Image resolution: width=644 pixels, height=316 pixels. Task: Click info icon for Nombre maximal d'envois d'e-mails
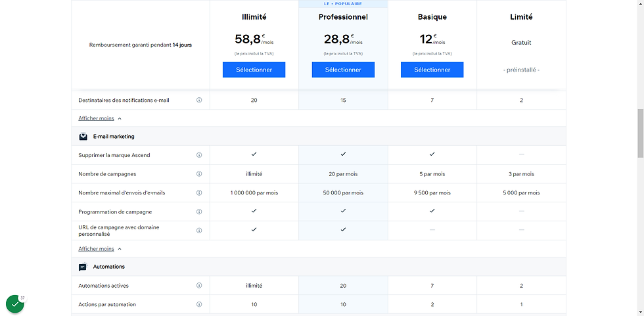(199, 193)
